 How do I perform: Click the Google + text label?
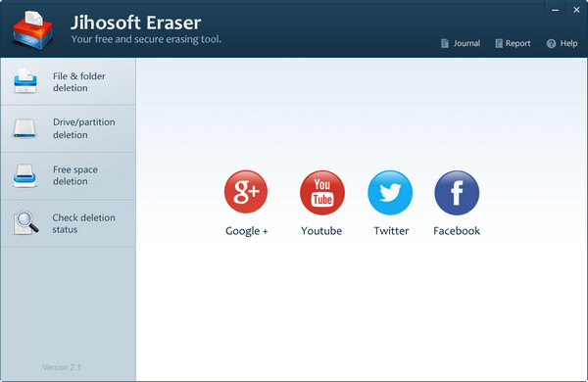click(x=246, y=231)
